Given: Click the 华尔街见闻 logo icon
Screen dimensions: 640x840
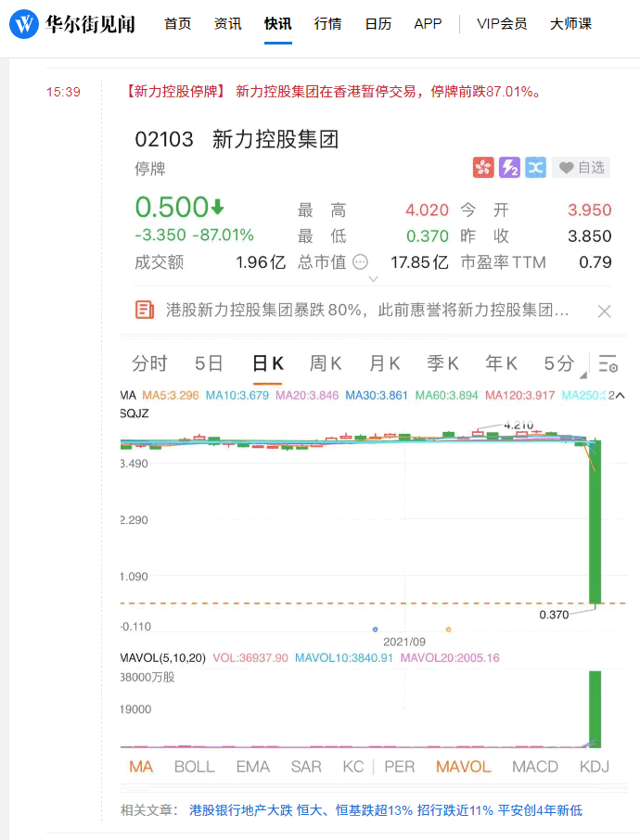Looking at the screenshot, I should click(24, 23).
